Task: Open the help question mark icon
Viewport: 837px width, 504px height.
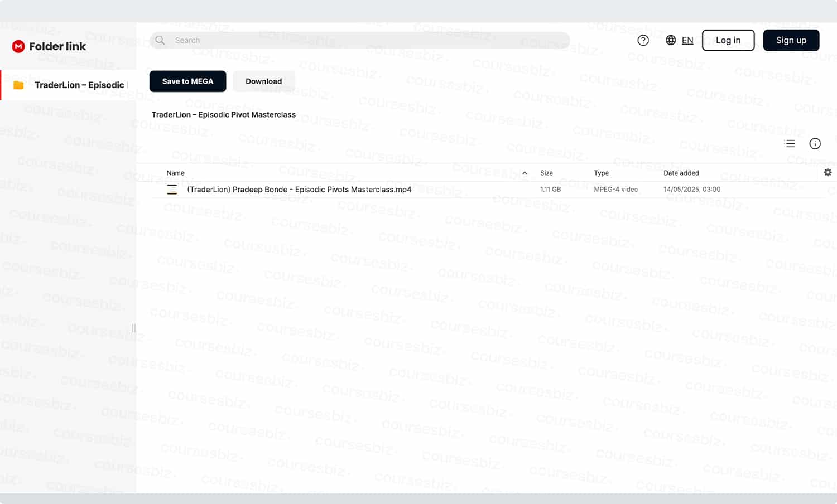Action: [643, 40]
